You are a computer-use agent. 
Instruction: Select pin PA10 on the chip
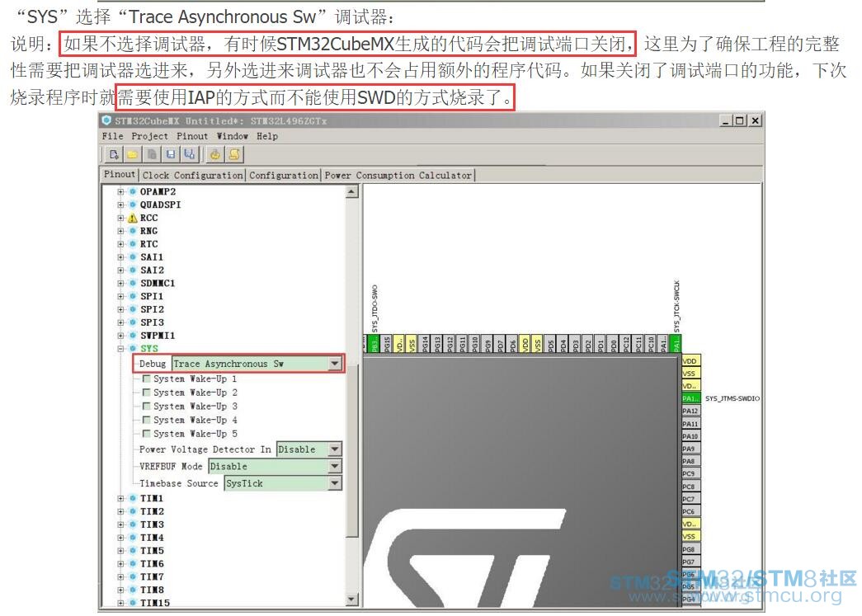point(690,436)
